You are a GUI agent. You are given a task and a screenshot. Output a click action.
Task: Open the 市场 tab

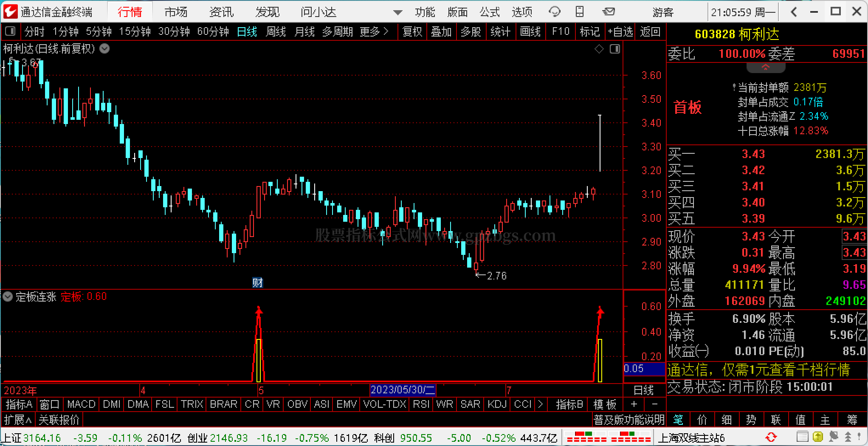click(x=176, y=12)
